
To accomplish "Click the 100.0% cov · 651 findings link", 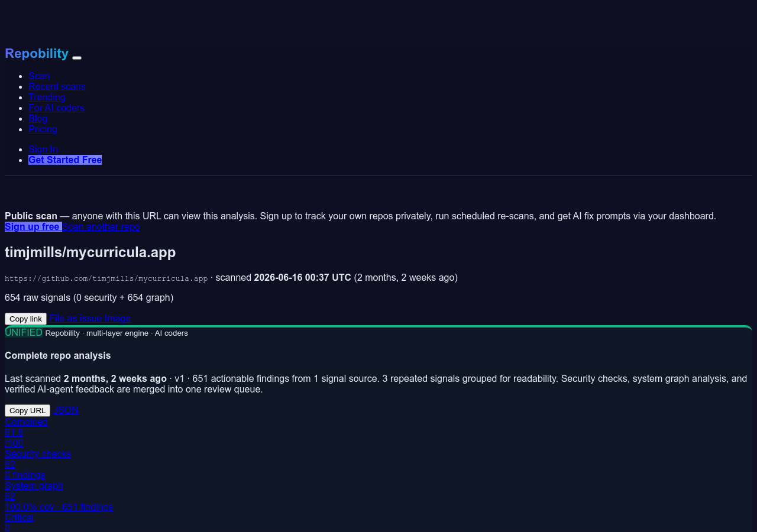I will click(x=59, y=507).
